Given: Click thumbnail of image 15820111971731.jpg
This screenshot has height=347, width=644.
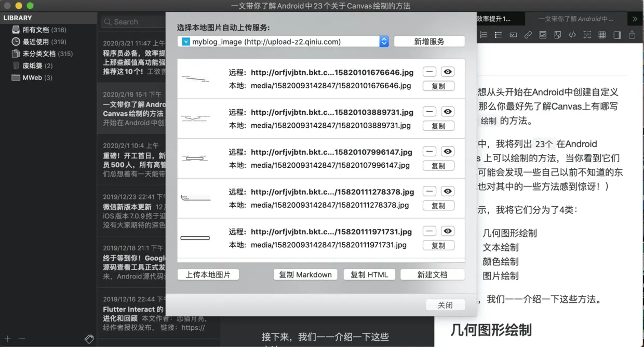Looking at the screenshot, I should point(195,238).
